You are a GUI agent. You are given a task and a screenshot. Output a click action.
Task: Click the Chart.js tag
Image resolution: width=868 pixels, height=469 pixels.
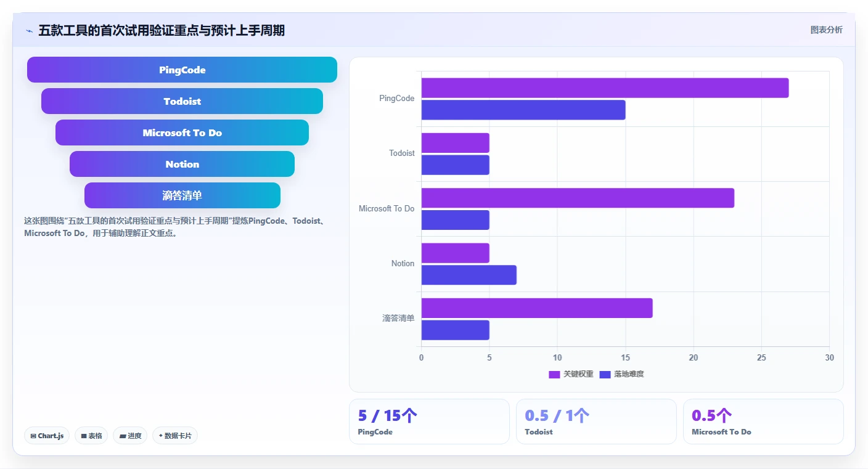pyautogui.click(x=47, y=436)
